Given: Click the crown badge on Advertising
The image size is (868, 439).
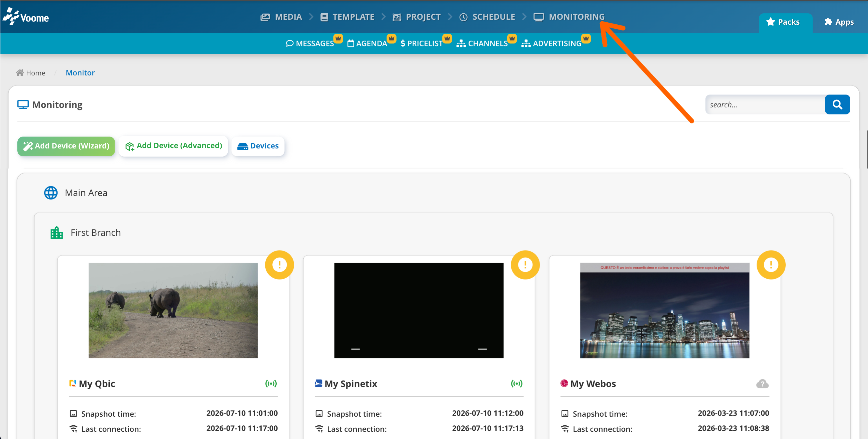Looking at the screenshot, I should click(586, 39).
